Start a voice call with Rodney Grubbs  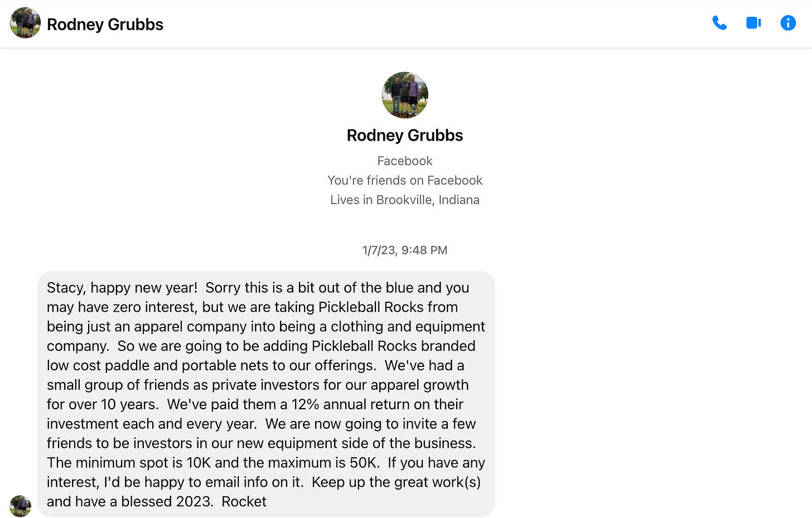click(719, 23)
